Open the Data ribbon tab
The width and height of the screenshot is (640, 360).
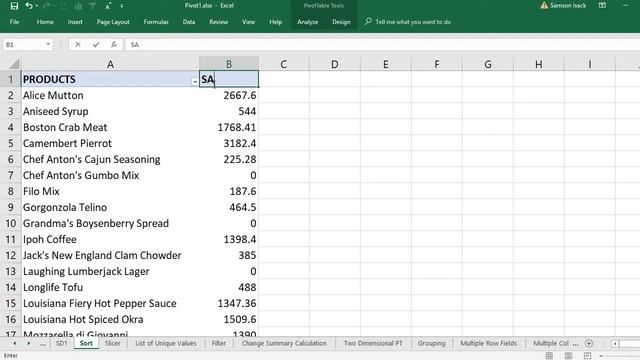point(189,22)
